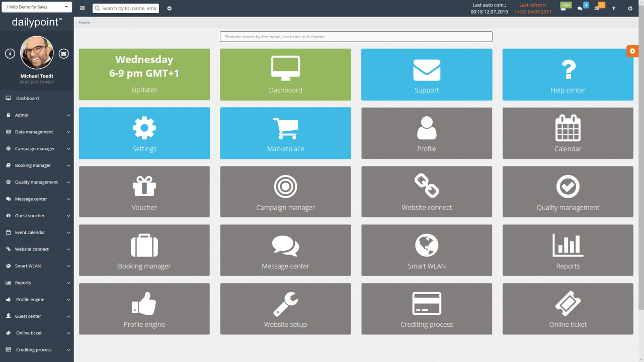Click the info button next to profile photo
644x362 pixels.
tap(10, 52)
